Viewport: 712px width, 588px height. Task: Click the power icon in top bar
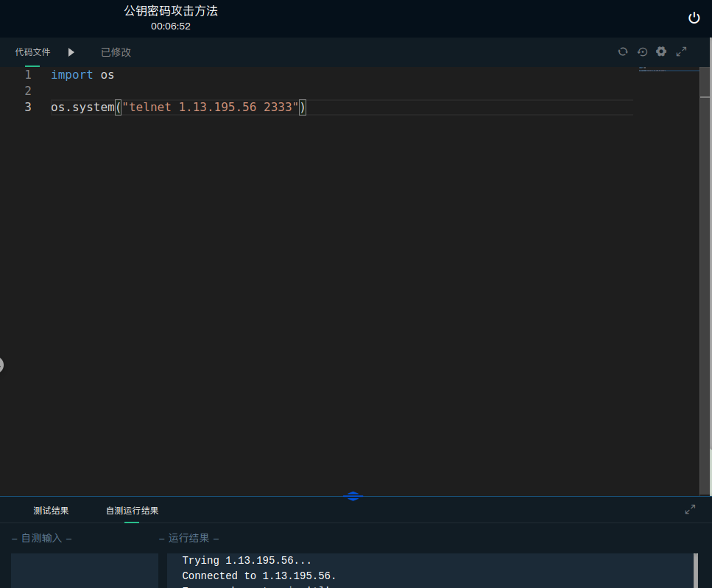point(694,18)
